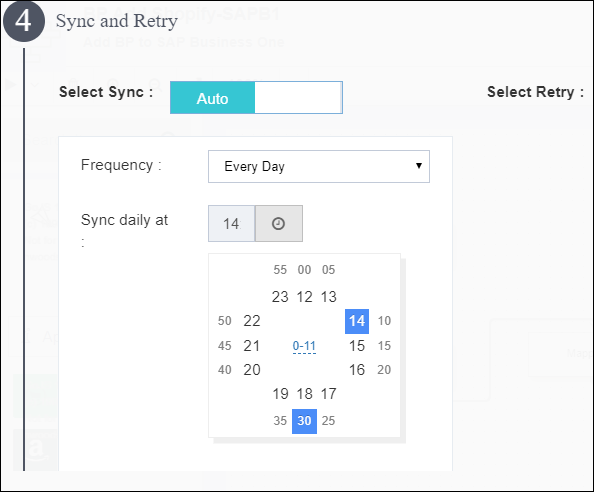
Task: Select hour 15 in the time picker
Action: click(x=357, y=346)
